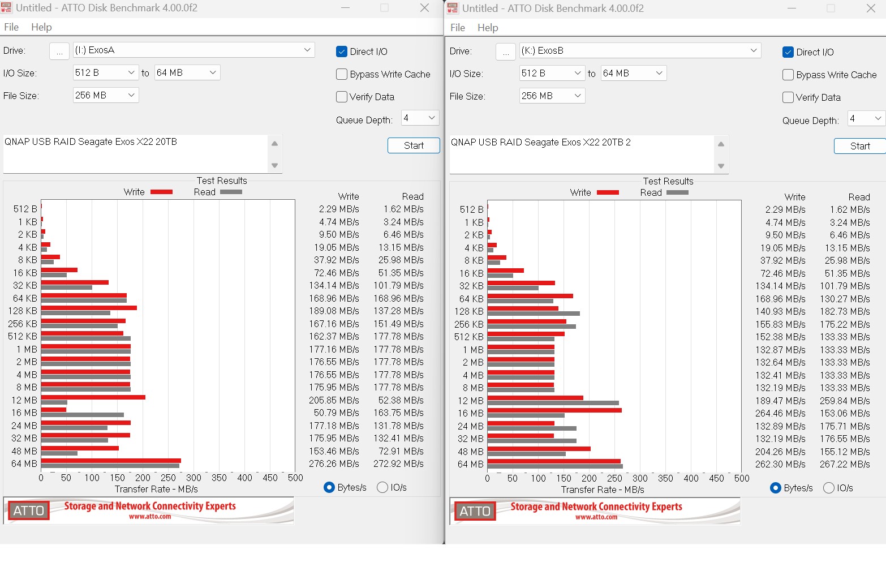Open the 512 B I/O size dropdown in the ExosA window
This screenshot has height=588, width=886.
[106, 72]
